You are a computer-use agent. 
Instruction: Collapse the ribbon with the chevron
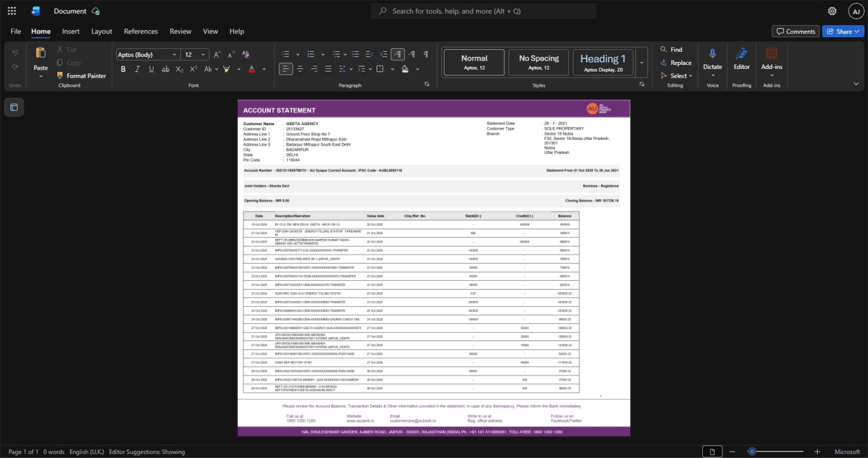coord(856,84)
